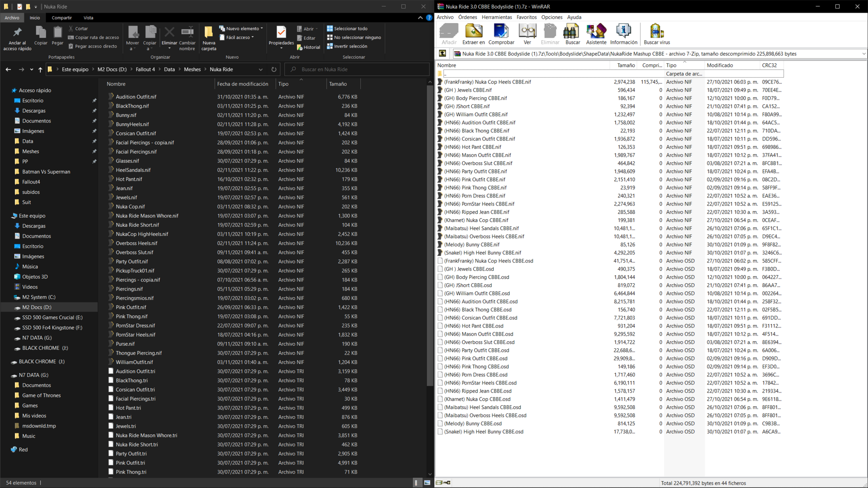Select SSD 500 Games Crucial (E:) drive
Viewport: 868px width, 488px height.
pos(52,317)
